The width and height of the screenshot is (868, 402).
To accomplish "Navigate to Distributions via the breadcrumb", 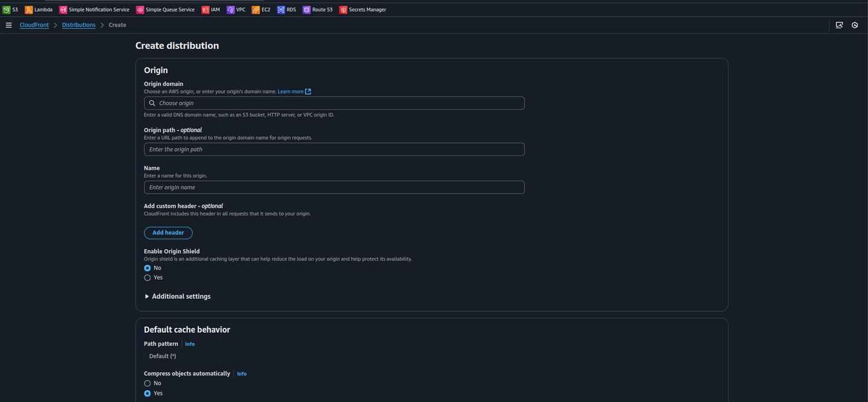I will click(x=78, y=25).
